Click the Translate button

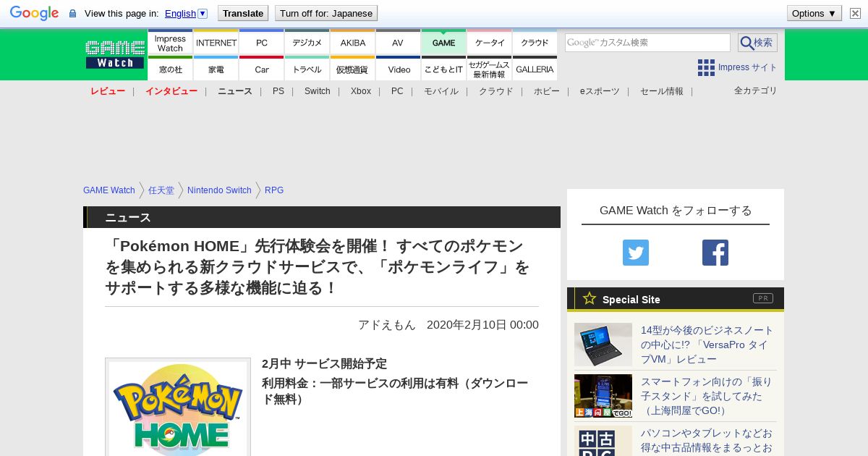[x=243, y=13]
